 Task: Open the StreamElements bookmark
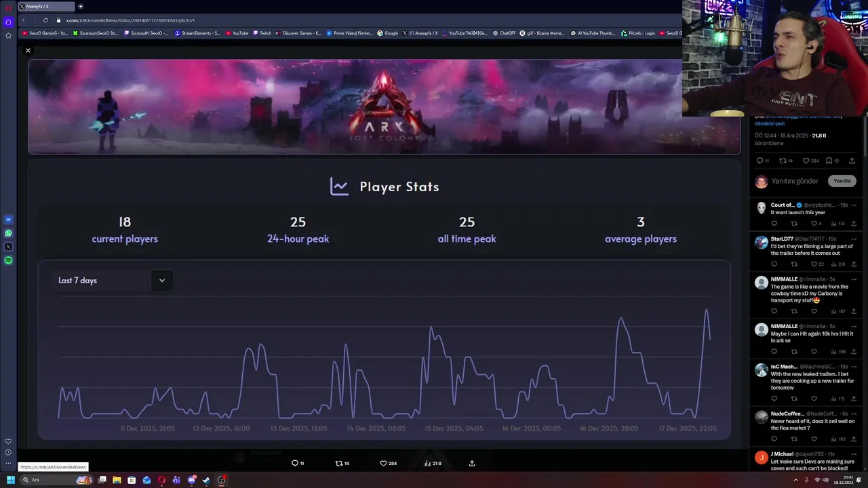click(197, 33)
